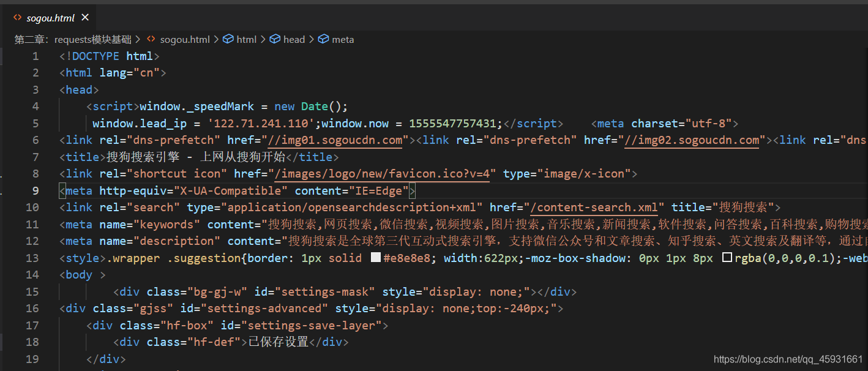Open the #e8e8e8 color swatch picker
This screenshot has height=371, width=868.
[x=376, y=258]
